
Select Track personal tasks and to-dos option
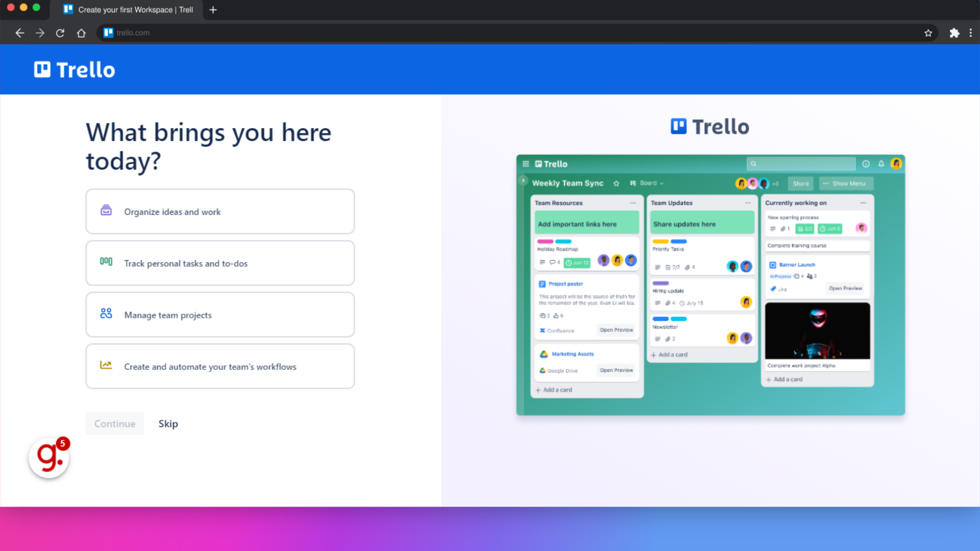click(220, 263)
